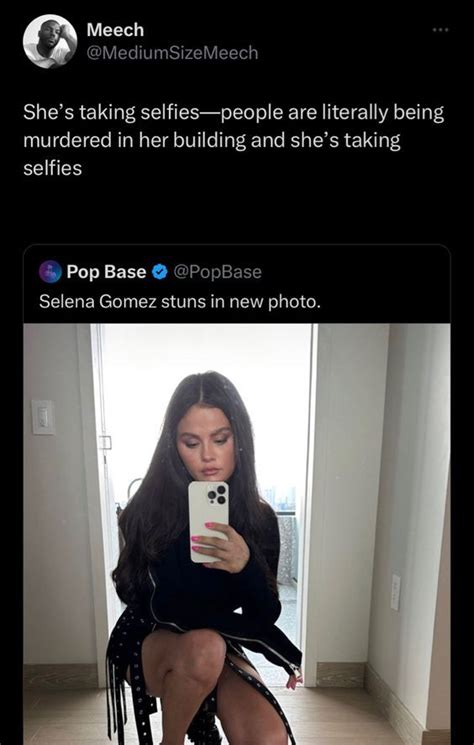Open the Pop Base account name
The height and width of the screenshot is (745, 474).
(x=106, y=272)
